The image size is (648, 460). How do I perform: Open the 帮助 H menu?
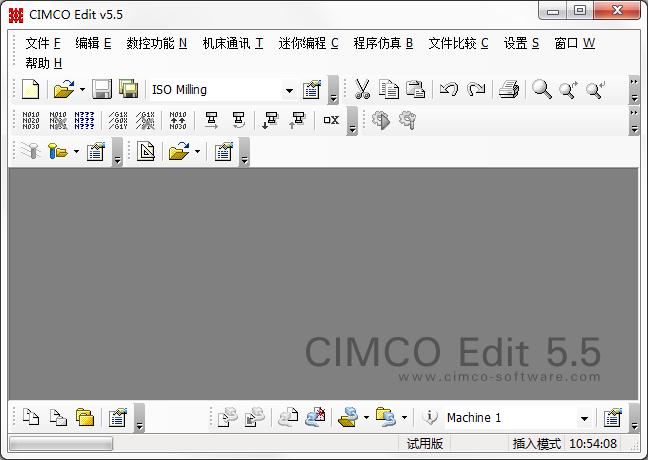coord(43,63)
